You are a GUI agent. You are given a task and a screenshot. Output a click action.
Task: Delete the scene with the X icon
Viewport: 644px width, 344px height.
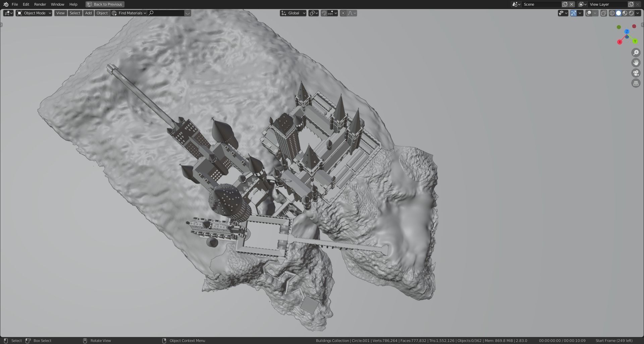point(572,4)
